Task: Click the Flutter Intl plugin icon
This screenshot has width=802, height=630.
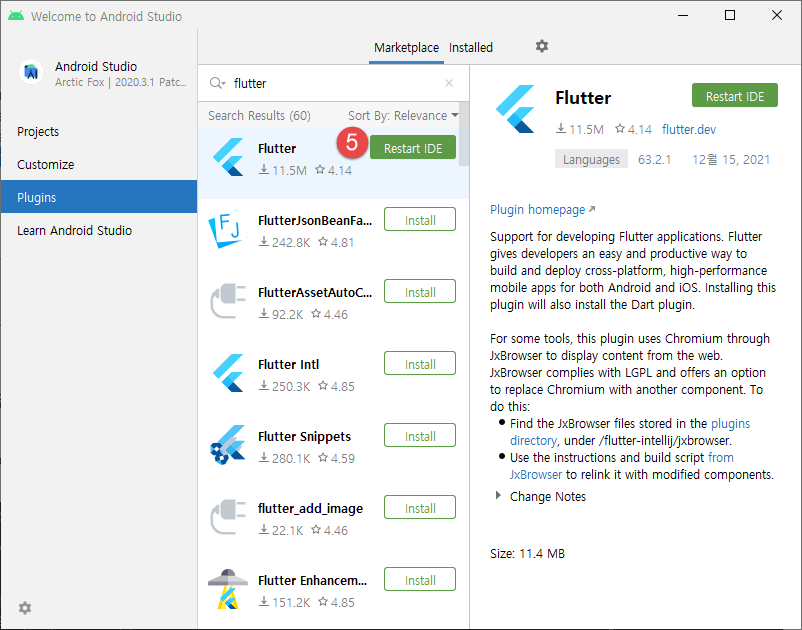Action: pos(228,373)
